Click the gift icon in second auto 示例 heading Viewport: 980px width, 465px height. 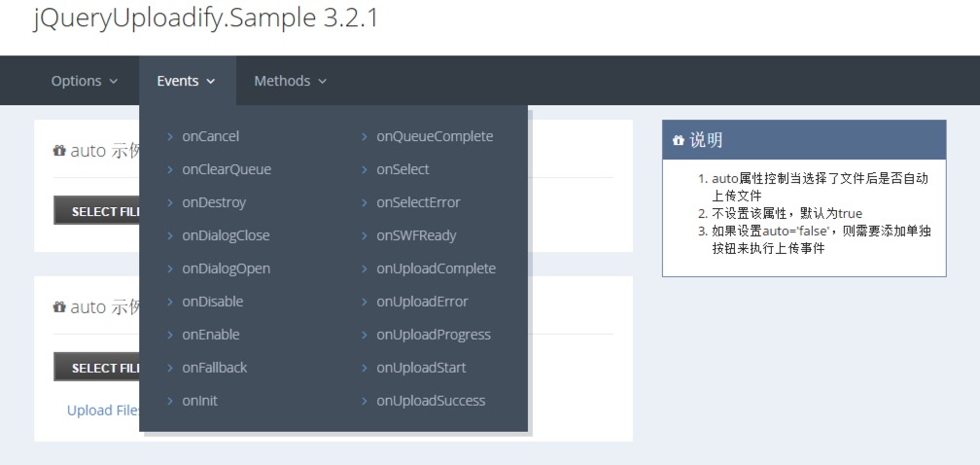coord(59,306)
